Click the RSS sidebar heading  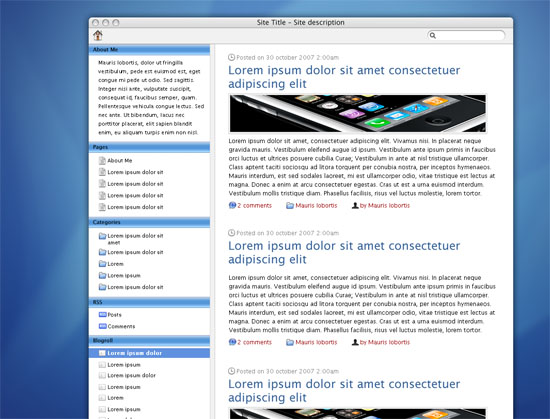tap(149, 302)
